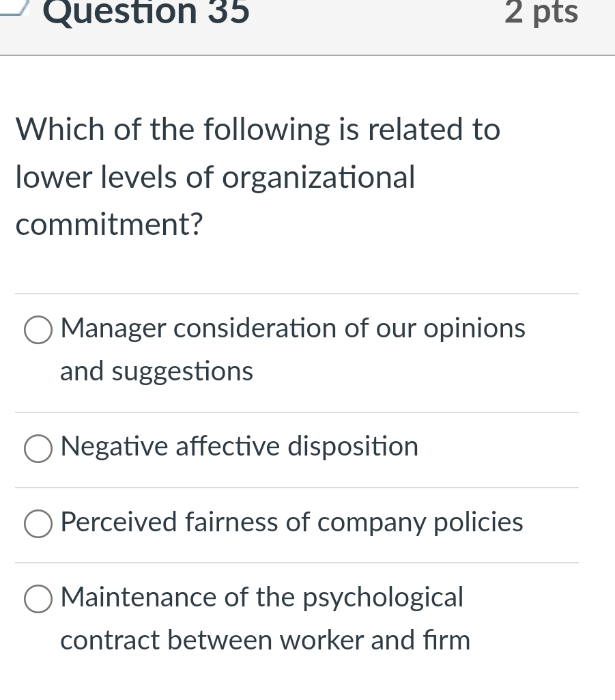615x700 pixels.
Task: Click the "Perceived fairness of company policies" label
Action: [x=291, y=522]
